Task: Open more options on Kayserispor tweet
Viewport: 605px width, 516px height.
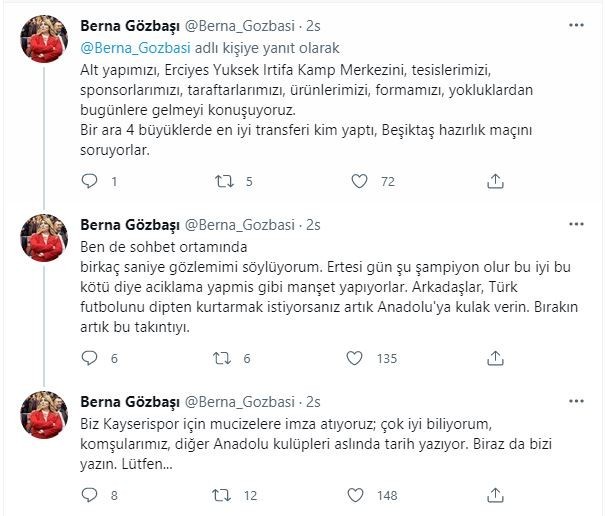Action: coord(576,400)
